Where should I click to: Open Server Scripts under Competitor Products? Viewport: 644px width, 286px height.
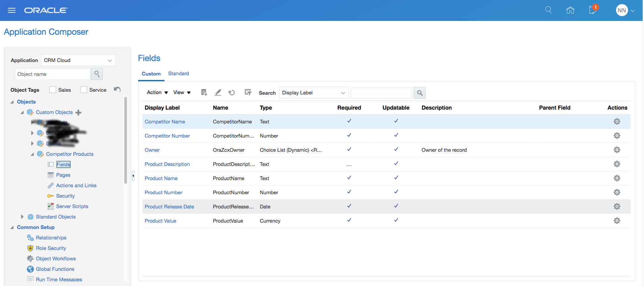tap(72, 206)
